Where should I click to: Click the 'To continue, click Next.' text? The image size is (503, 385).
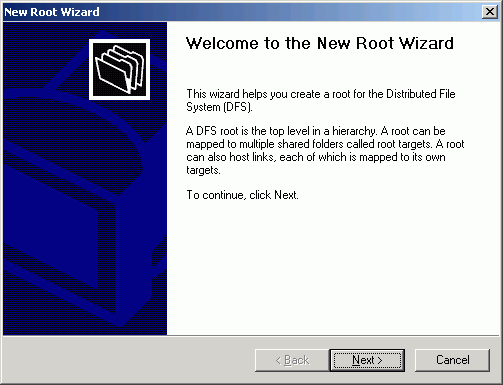click(x=242, y=195)
